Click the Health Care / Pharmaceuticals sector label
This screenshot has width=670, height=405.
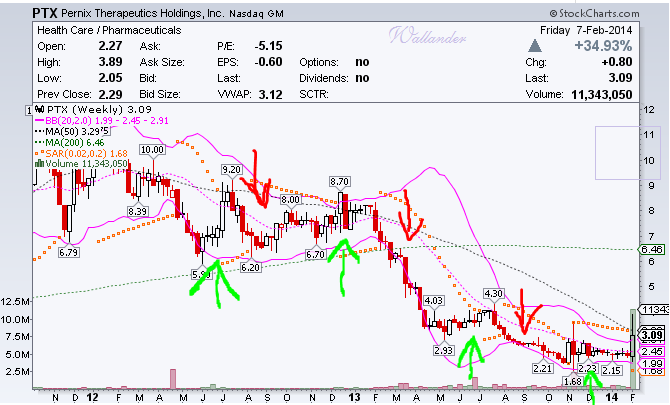pyautogui.click(x=109, y=30)
